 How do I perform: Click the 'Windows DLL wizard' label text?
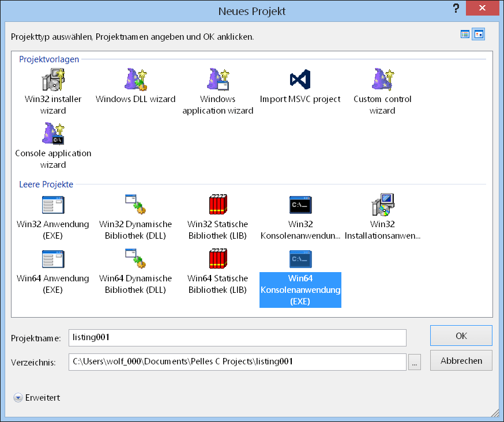136,99
